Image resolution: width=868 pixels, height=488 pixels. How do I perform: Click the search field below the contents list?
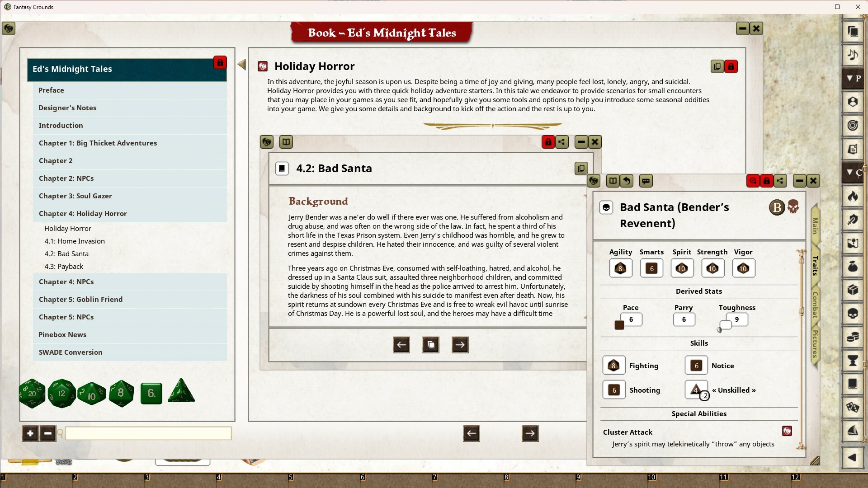pyautogui.click(x=148, y=433)
